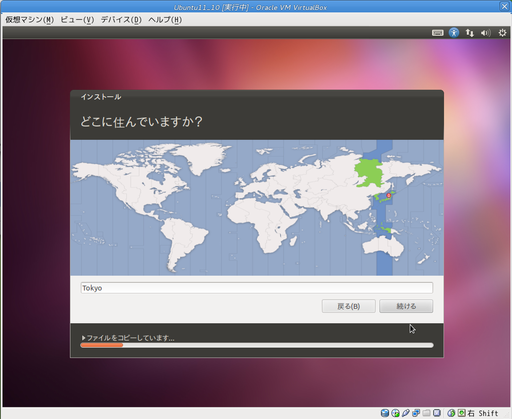The image size is (512, 419).
Task: Click the optical disc status icon
Action: [x=395, y=413]
